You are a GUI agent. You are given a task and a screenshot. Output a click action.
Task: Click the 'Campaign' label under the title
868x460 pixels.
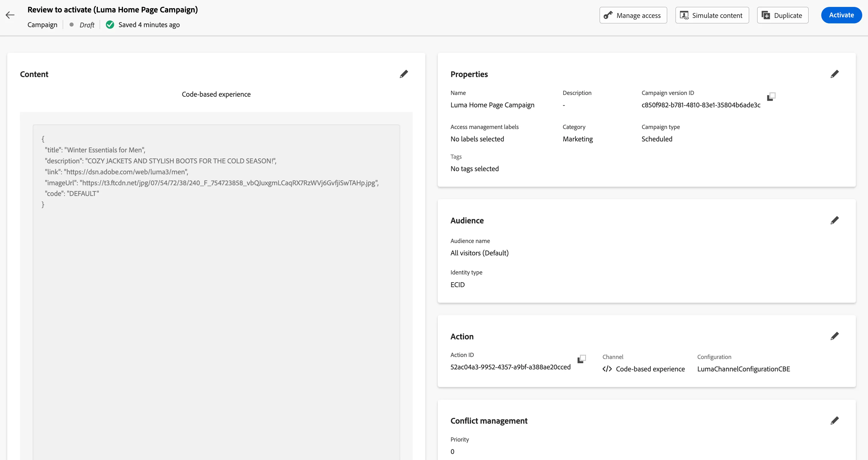pos(42,25)
